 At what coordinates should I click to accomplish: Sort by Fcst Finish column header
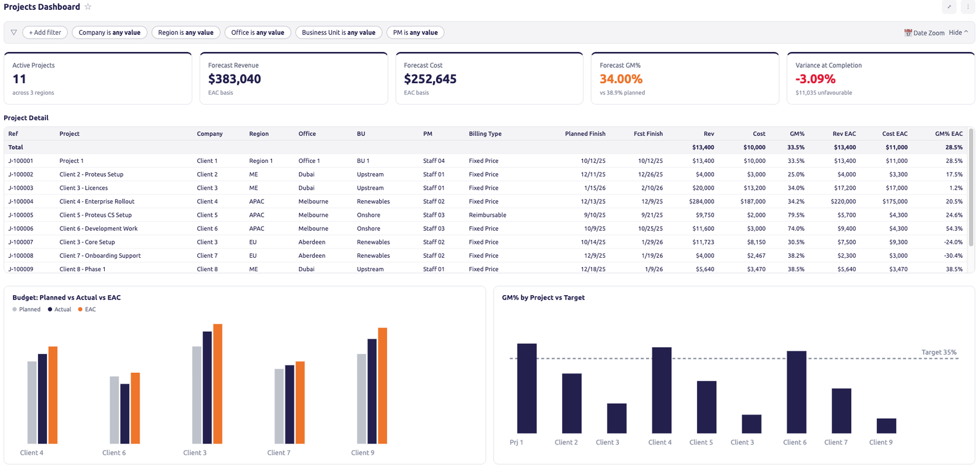[x=648, y=133]
